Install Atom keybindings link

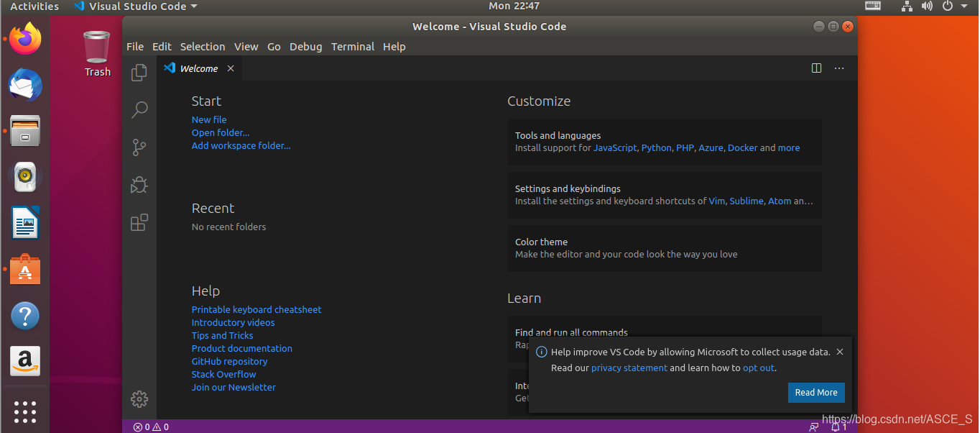[780, 201]
